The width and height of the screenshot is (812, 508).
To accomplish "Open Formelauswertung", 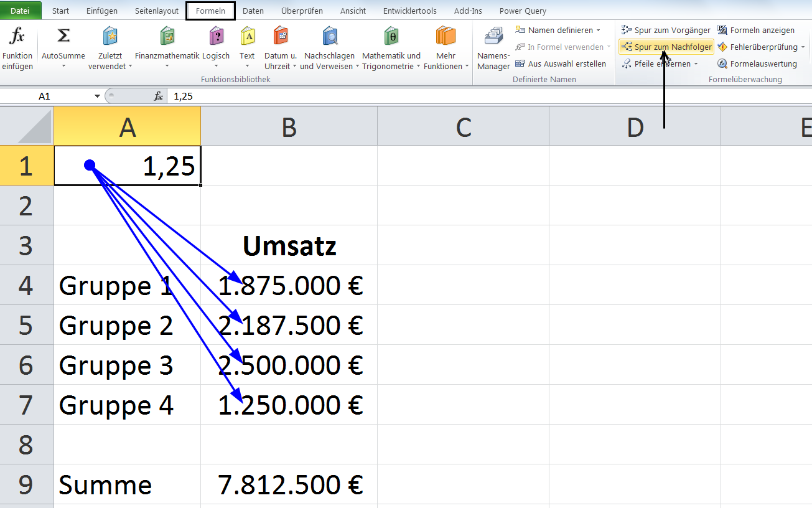I will pyautogui.click(x=757, y=63).
